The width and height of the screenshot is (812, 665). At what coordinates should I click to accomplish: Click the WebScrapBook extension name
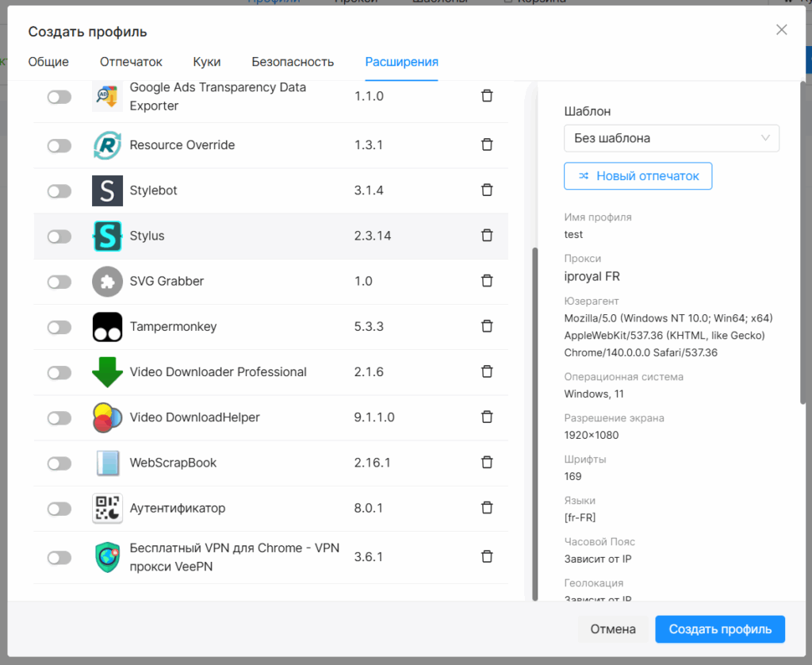(173, 463)
